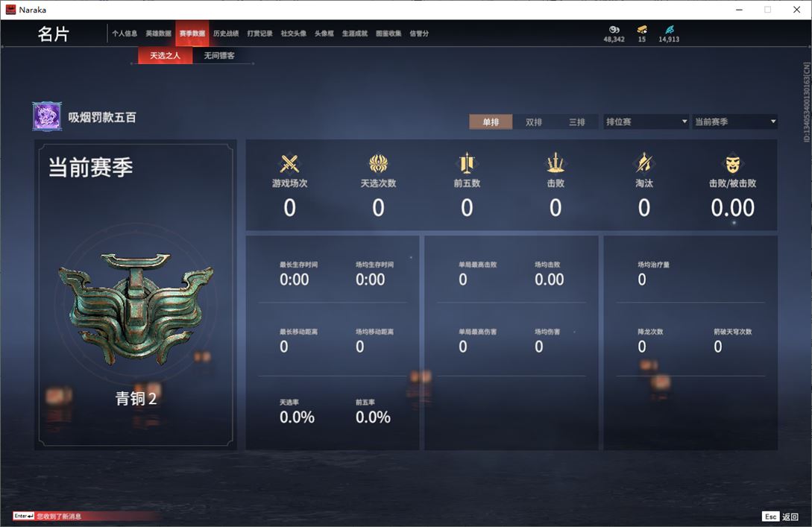Click the gold ingot currency icon showing 15
The height and width of the screenshot is (527, 812).
click(642, 30)
